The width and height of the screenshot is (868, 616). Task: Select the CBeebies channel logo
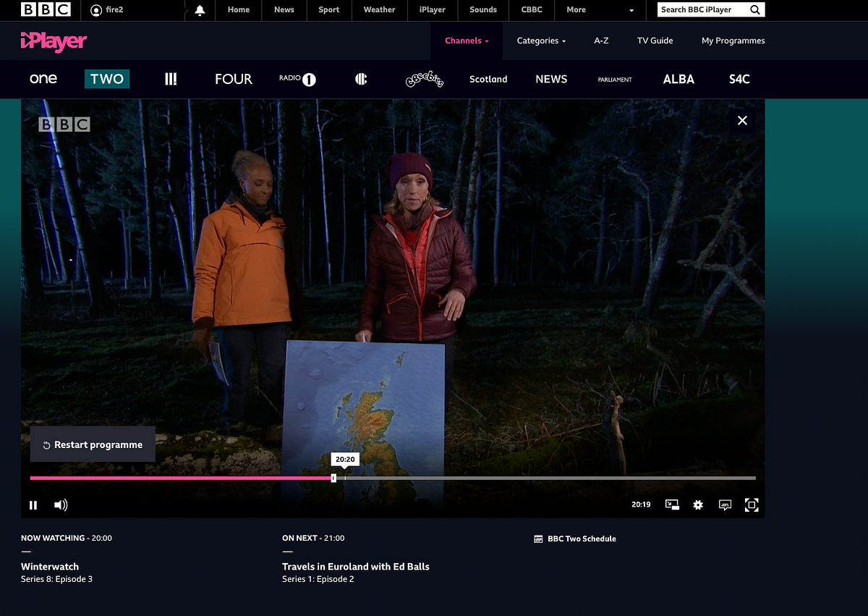[x=424, y=79]
